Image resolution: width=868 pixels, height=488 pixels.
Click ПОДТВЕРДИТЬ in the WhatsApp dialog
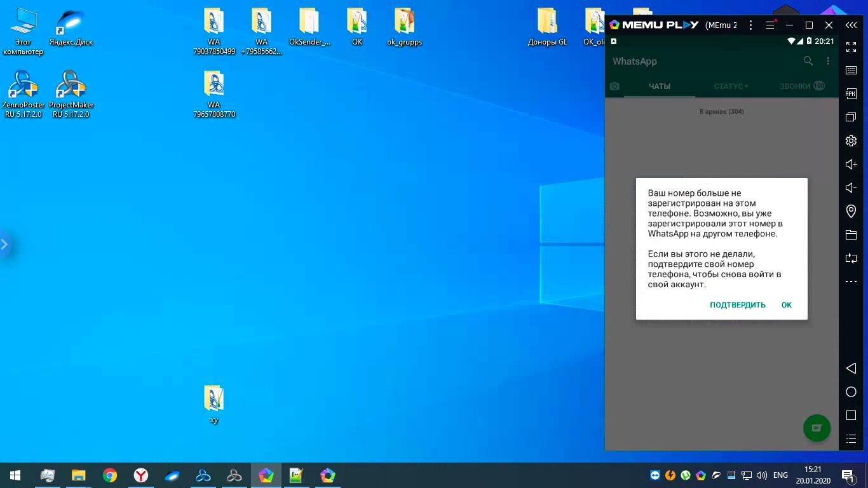(x=737, y=305)
